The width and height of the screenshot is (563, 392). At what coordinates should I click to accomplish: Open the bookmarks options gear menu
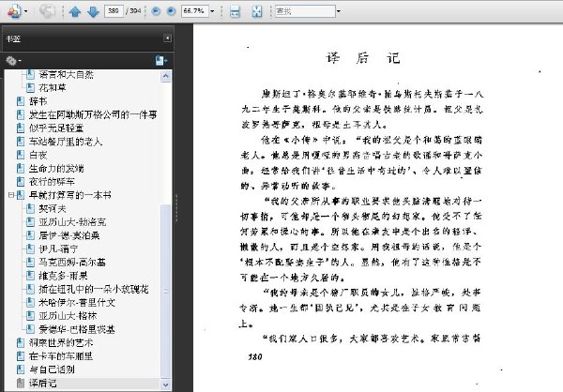pyautogui.click(x=13, y=61)
